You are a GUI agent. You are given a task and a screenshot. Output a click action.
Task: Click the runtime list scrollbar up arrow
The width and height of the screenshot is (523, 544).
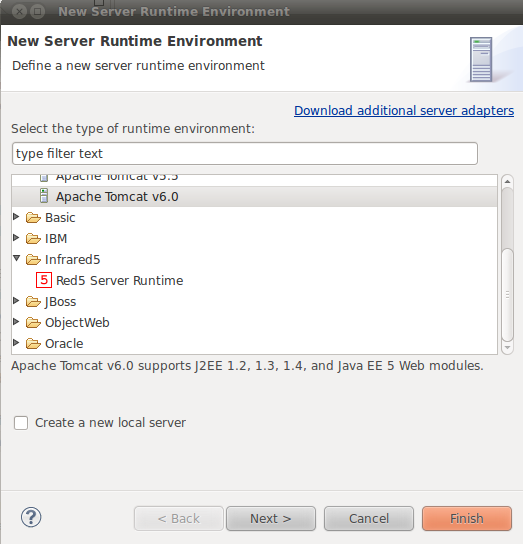point(507,181)
